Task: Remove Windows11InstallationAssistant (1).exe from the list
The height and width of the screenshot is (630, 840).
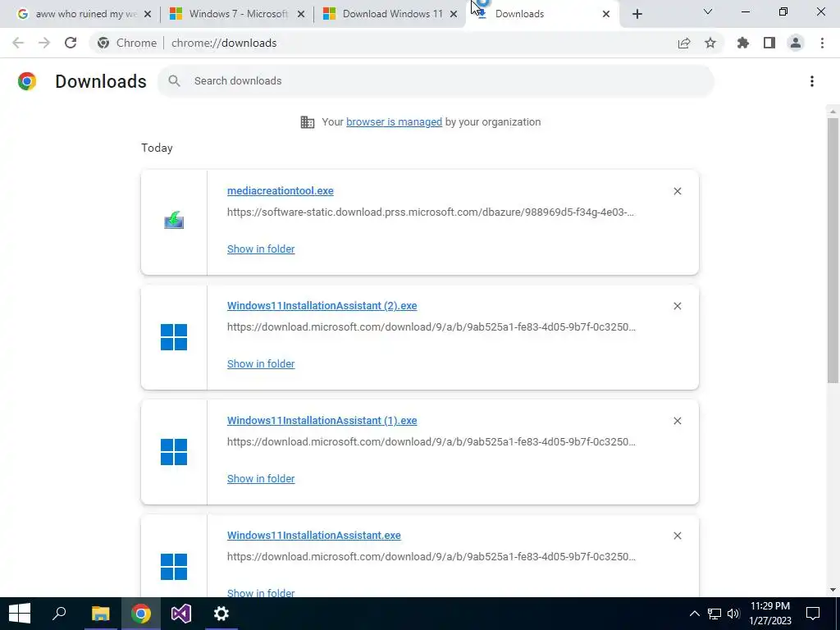Action: (678, 421)
